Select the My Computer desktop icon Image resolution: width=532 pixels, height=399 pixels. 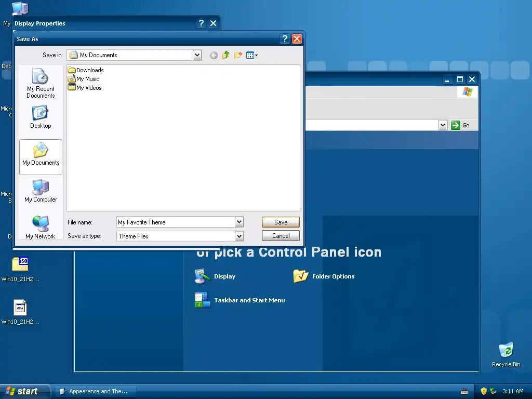click(20, 8)
